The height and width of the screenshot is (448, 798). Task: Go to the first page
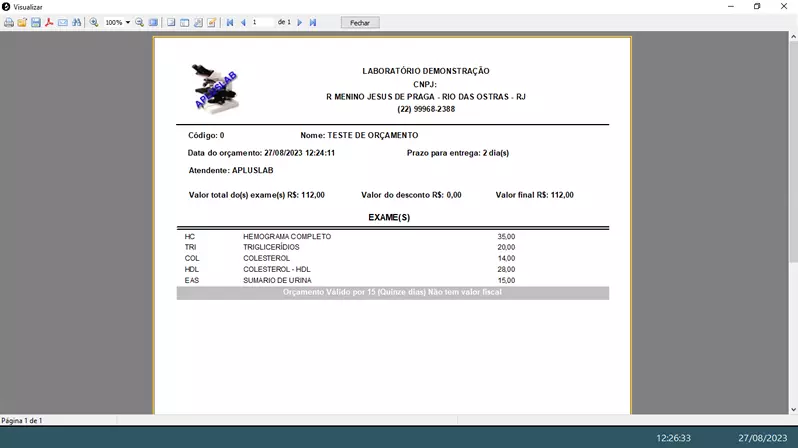(230, 22)
